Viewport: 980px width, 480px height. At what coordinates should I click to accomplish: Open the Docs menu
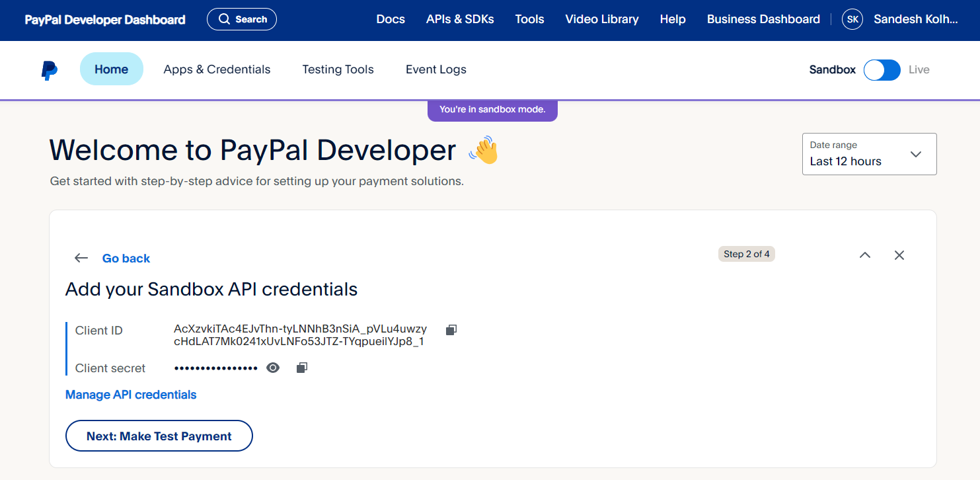pos(391,19)
